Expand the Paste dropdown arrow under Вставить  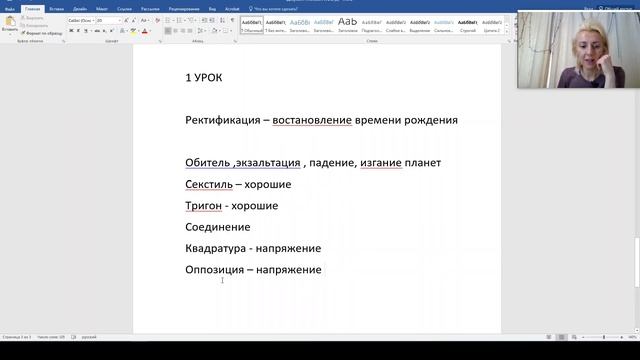[10, 33]
